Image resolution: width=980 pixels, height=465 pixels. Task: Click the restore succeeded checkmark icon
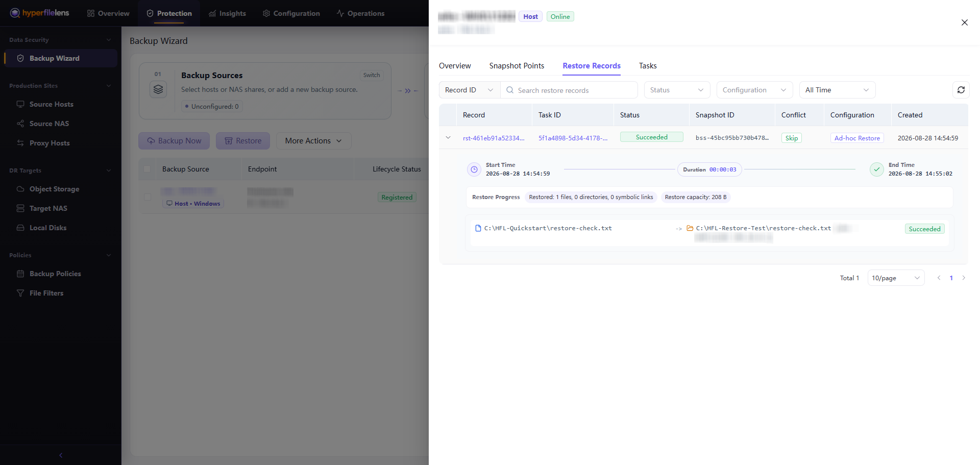(877, 169)
